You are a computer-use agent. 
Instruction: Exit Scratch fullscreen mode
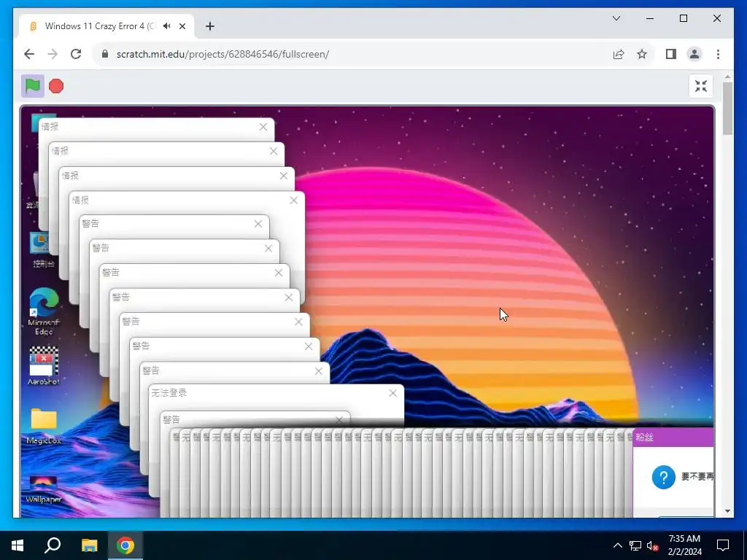pyautogui.click(x=701, y=86)
